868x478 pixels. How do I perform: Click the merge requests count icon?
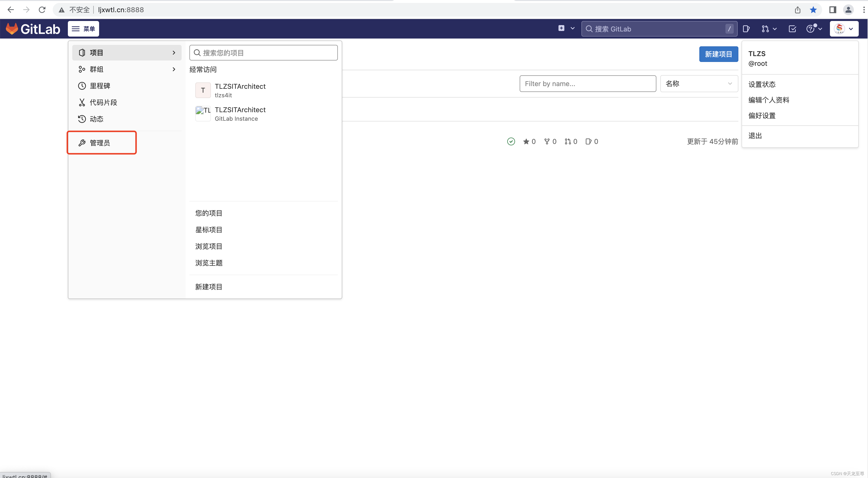point(568,141)
